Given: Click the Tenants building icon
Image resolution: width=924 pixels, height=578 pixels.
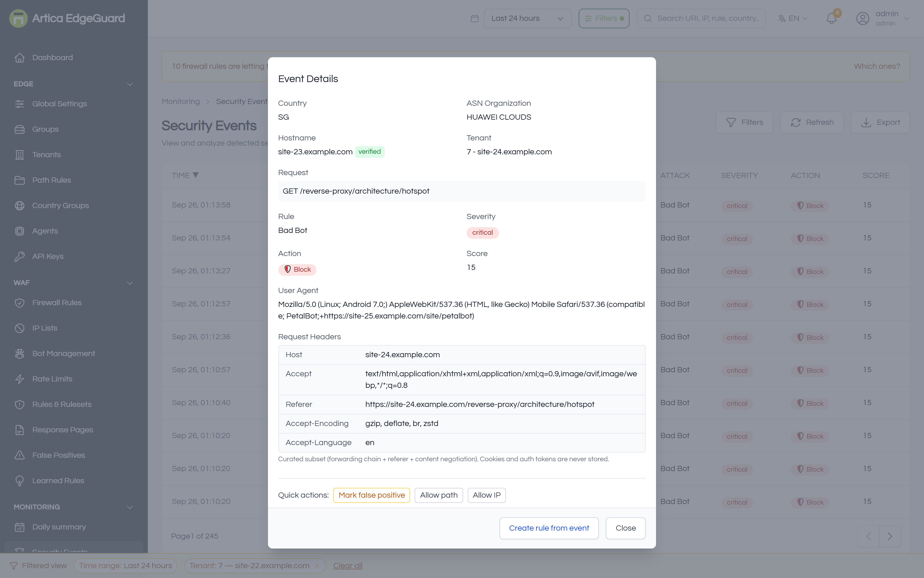Looking at the screenshot, I should click(19, 155).
